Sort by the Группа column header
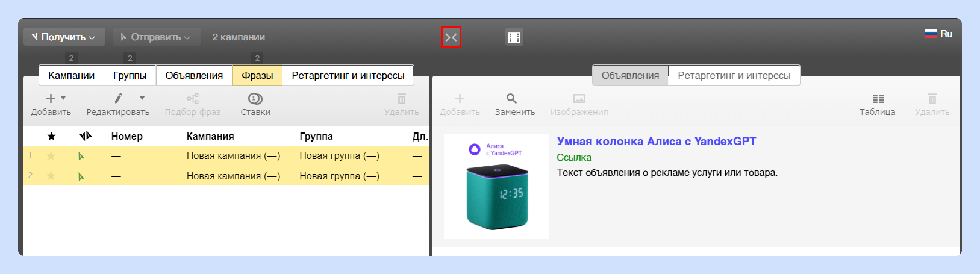This screenshot has height=274, width=980. 316,136
